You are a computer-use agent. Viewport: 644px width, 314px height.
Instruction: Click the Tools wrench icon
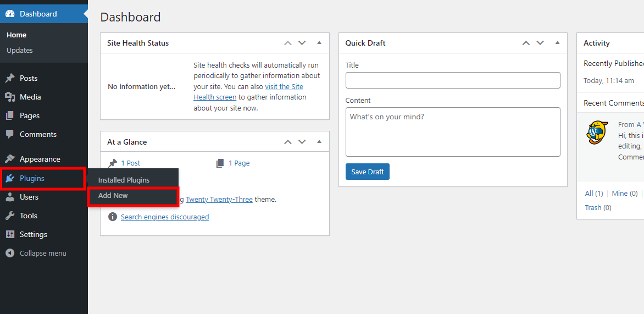click(10, 216)
